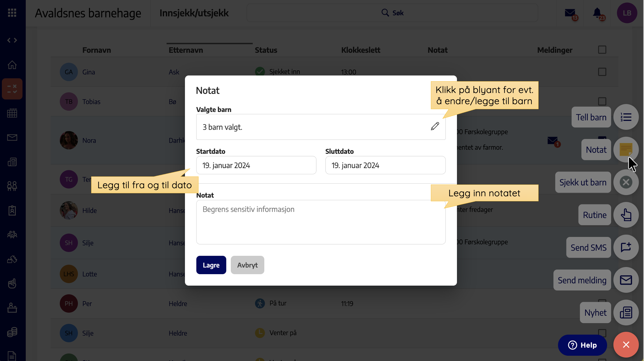The width and height of the screenshot is (644, 361).
Task: Open the Rutine hand pointer icon
Action: pos(626,215)
